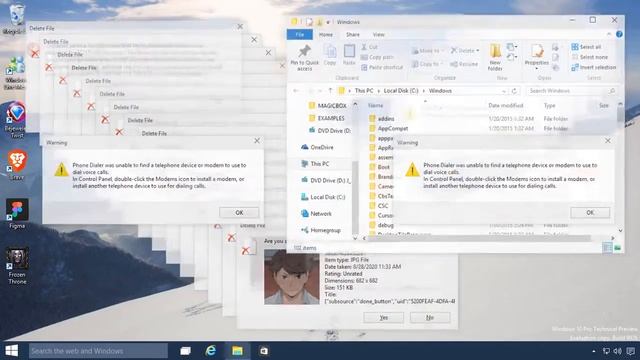Select the debug folder row
The height and width of the screenshot is (360, 640).
[x=381, y=225]
